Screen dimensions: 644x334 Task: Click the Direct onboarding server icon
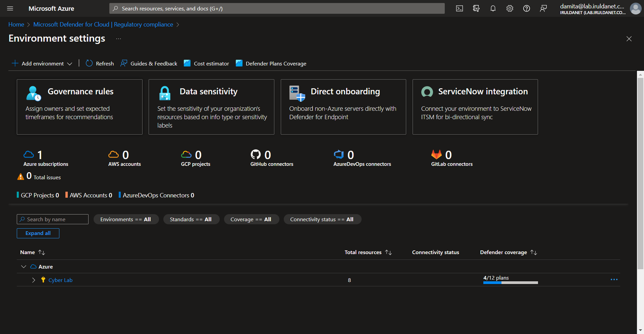[297, 93]
